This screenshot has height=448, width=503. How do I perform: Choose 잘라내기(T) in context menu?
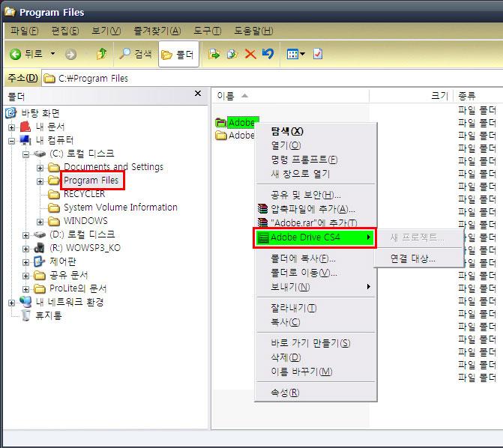click(316, 308)
